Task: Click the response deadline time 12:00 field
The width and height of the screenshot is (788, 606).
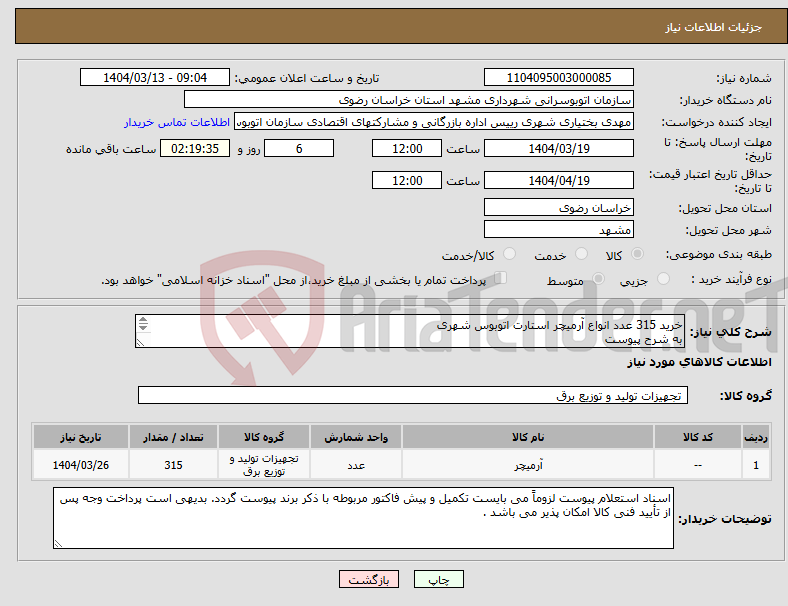Action: pos(407,149)
